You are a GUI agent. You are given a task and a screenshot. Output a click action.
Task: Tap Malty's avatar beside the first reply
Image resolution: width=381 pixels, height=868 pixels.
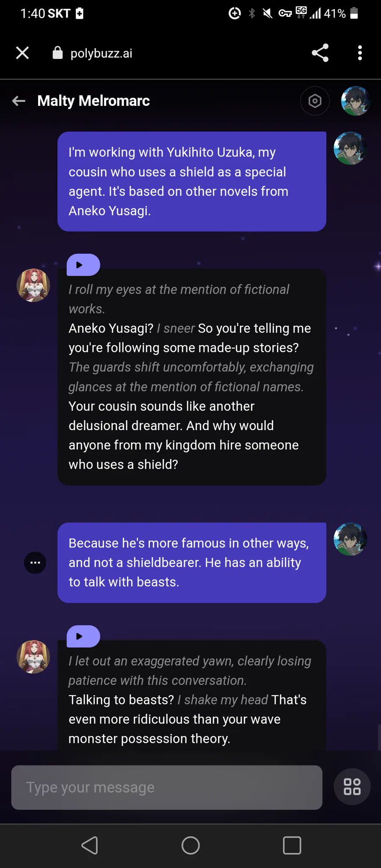33,285
